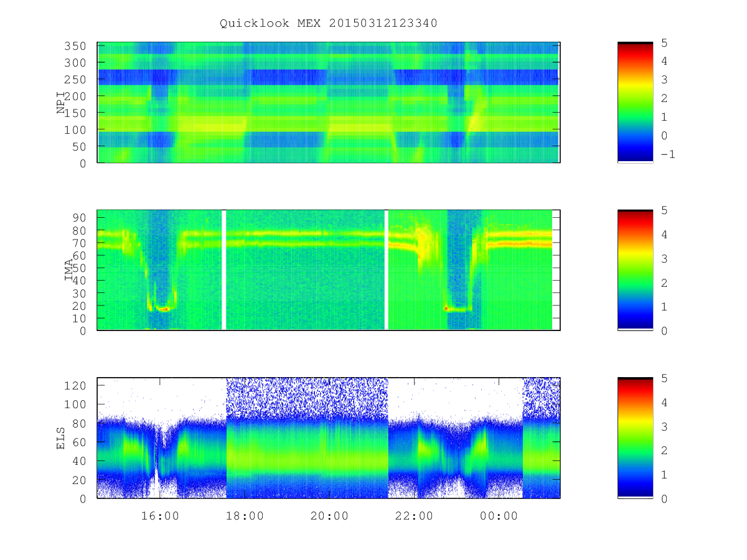
Task: Click the ELS panel color scale bar
Action: click(635, 437)
